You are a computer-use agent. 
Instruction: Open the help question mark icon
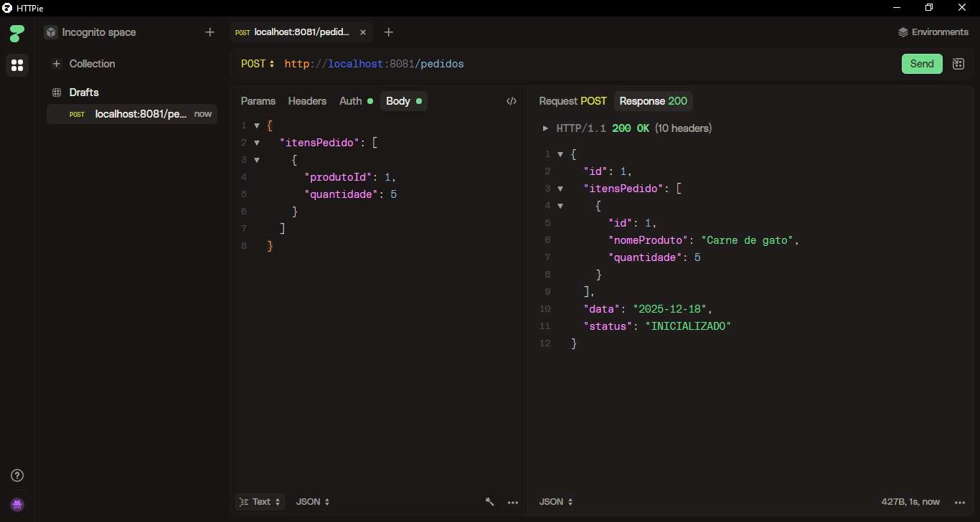point(17,475)
